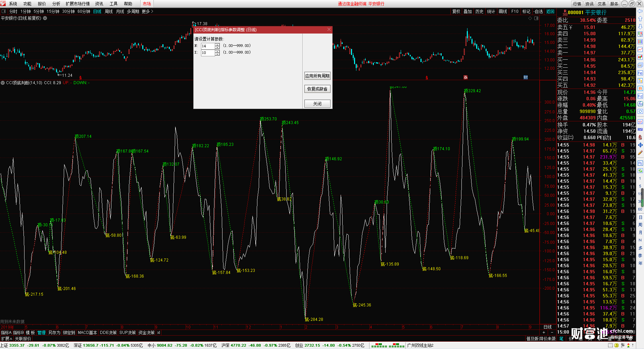The width and height of the screenshot is (644, 349).
Task: Click the red logo icon at top-left
Action: click(3, 3)
